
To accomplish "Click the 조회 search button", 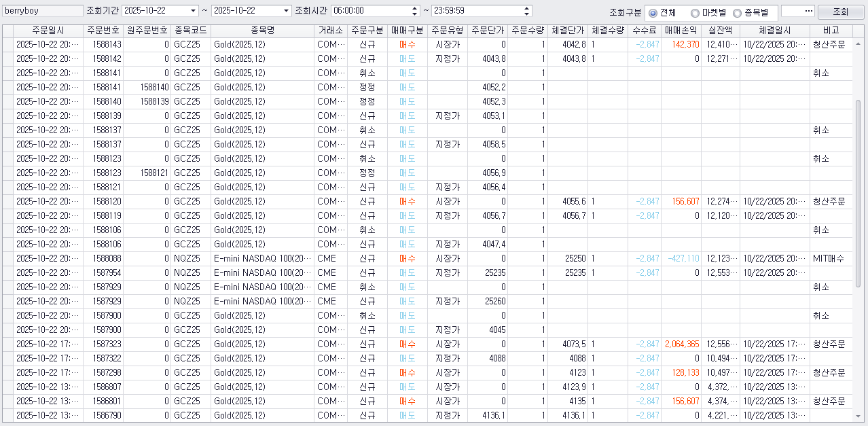I will [841, 12].
